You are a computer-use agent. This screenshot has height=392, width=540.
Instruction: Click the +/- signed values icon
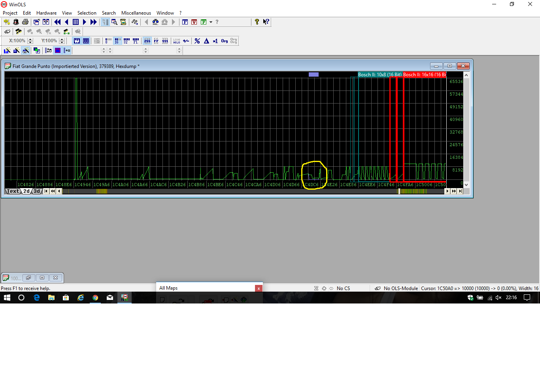[186, 41]
